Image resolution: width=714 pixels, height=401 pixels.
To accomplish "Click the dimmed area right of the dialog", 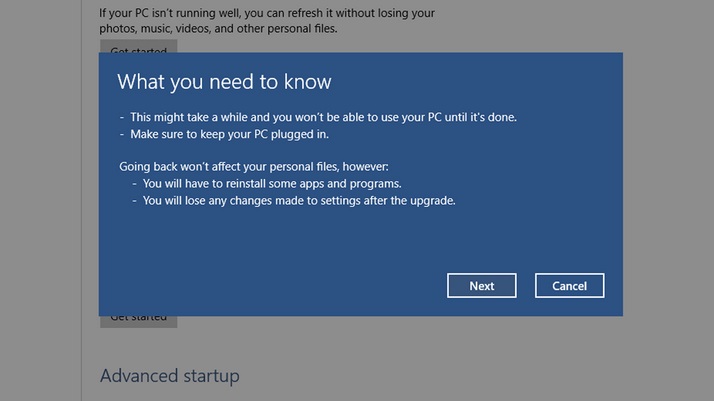I will click(668, 200).
